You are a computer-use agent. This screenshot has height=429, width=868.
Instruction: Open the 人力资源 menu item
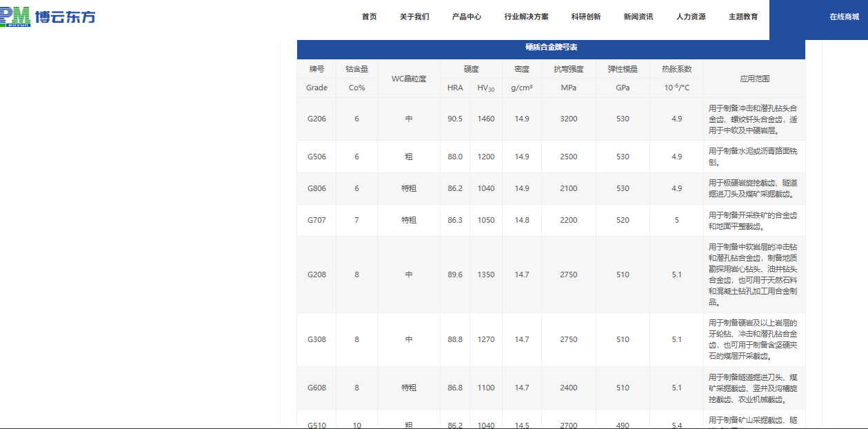pos(691,17)
